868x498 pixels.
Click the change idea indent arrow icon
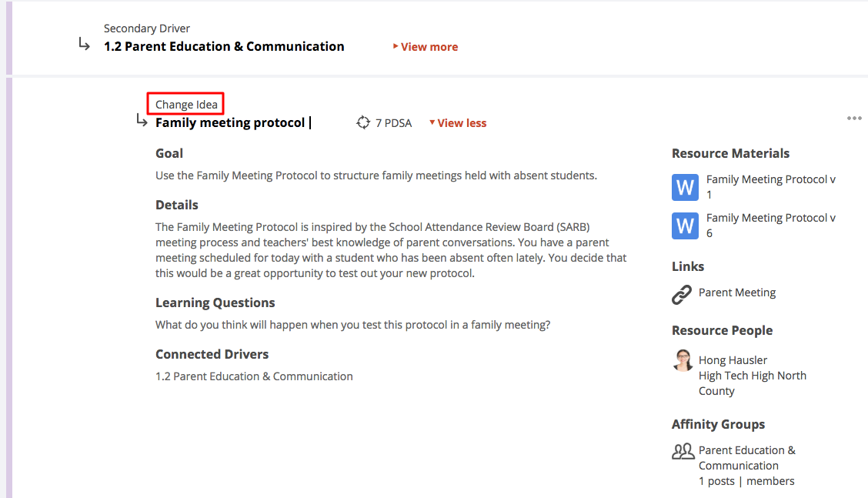click(142, 120)
